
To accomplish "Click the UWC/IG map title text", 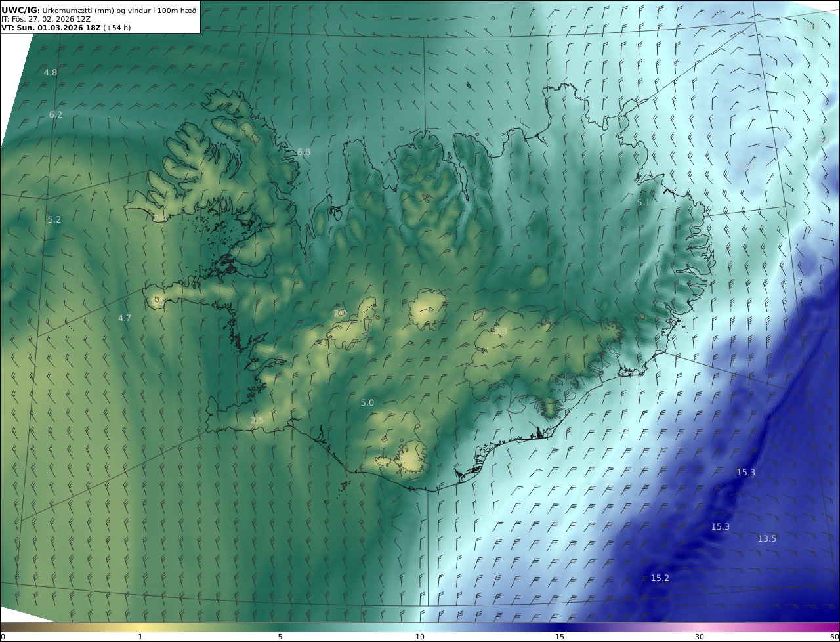I will [98, 10].
